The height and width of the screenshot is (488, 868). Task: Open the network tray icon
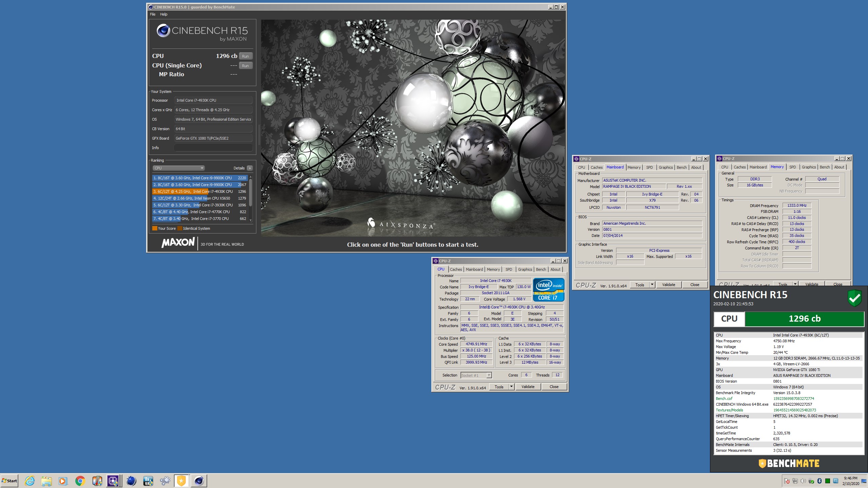(x=795, y=481)
